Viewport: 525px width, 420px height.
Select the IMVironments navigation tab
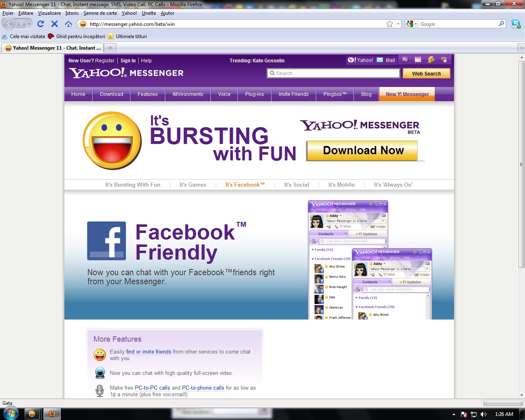tap(188, 94)
